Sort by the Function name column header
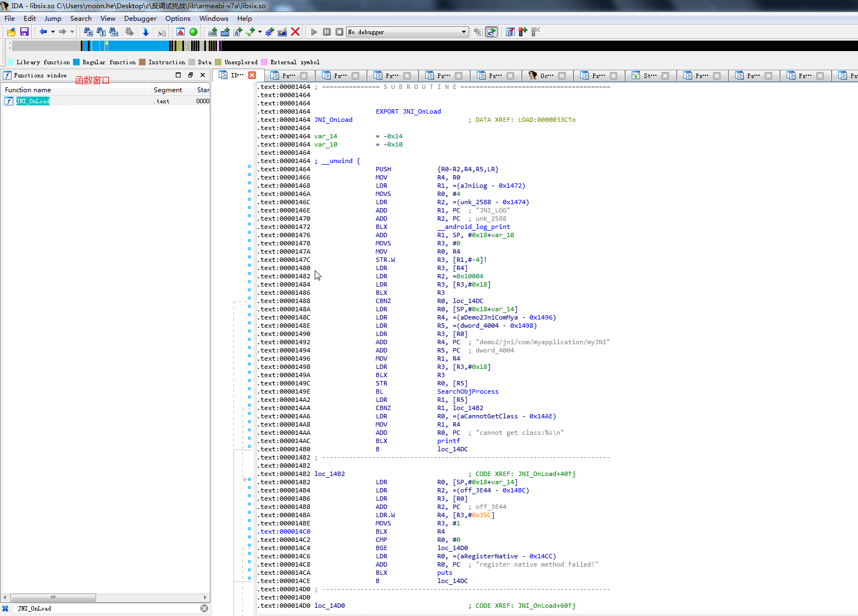858x616 pixels. [x=76, y=89]
